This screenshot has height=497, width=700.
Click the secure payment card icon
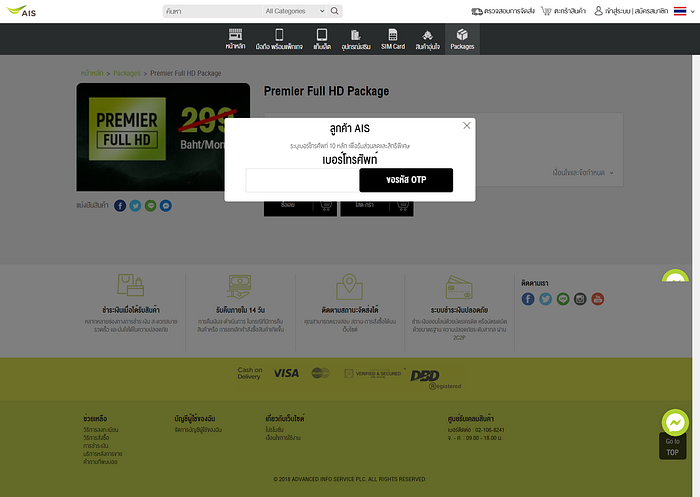click(x=459, y=287)
